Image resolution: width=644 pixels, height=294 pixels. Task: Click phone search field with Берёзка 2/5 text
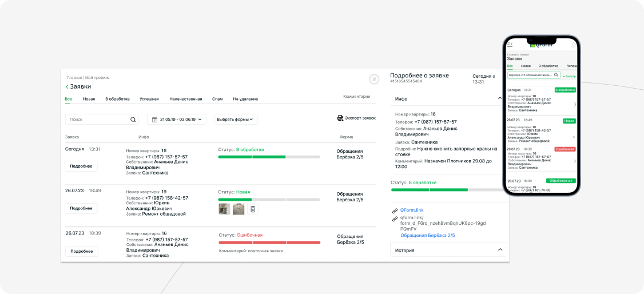pos(533,75)
